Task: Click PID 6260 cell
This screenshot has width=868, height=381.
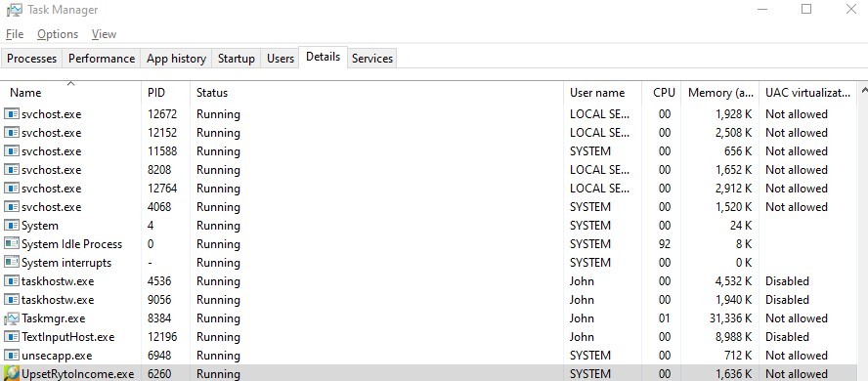Action: 159,374
